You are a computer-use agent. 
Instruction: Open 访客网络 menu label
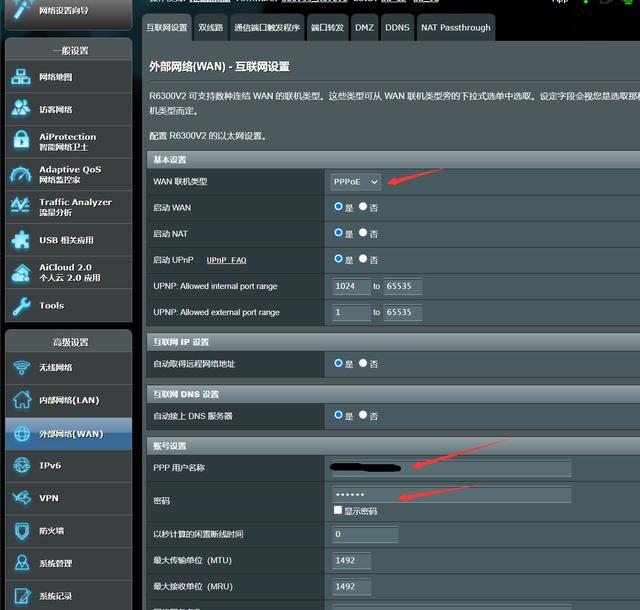click(x=56, y=109)
